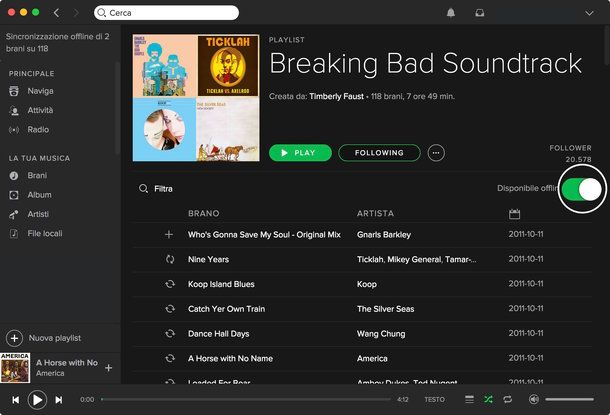Open artist Koop
This screenshot has width=610, height=415.
click(367, 284)
